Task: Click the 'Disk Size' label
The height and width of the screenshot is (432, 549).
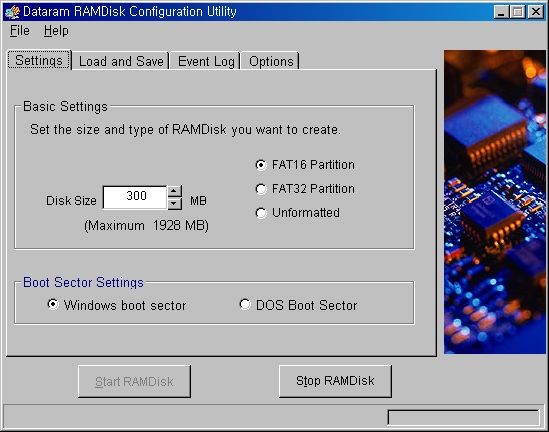Action: (x=71, y=201)
